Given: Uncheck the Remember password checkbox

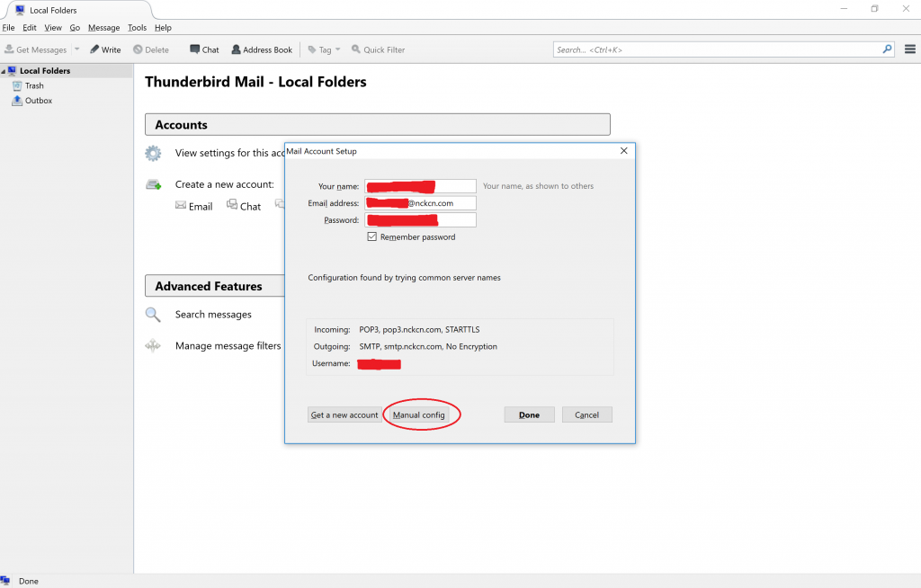Looking at the screenshot, I should [x=371, y=236].
